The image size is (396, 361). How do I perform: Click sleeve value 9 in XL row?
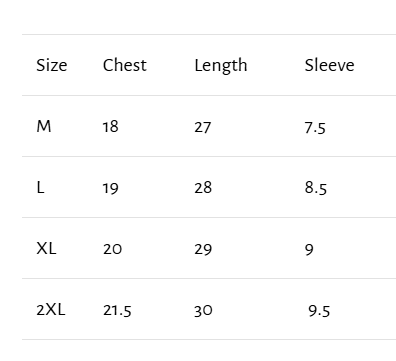309,250
